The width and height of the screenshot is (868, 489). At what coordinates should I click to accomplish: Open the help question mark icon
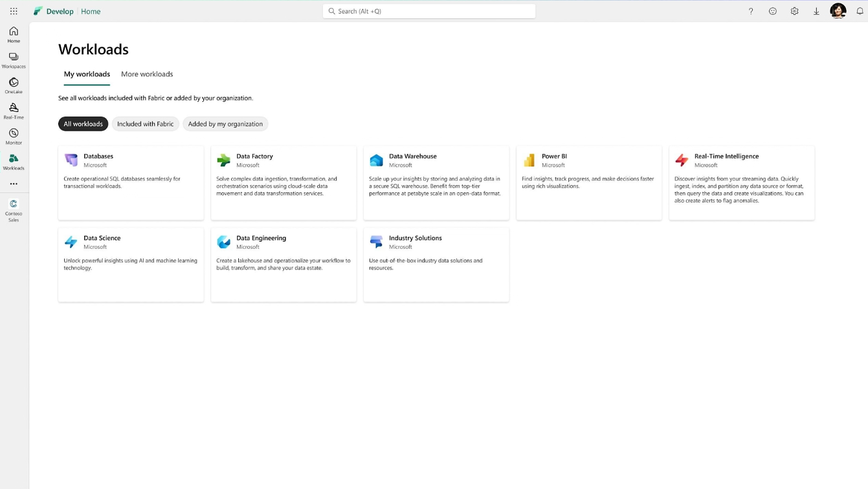(751, 11)
